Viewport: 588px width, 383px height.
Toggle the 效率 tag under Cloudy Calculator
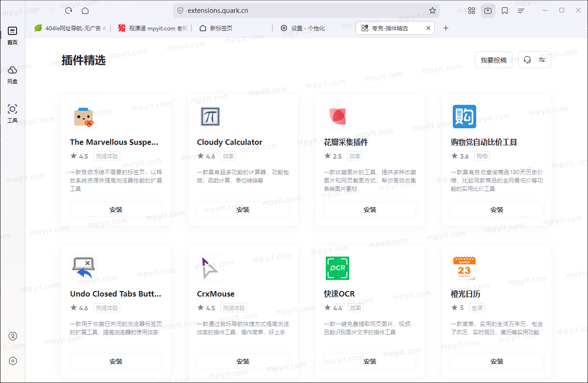click(228, 156)
